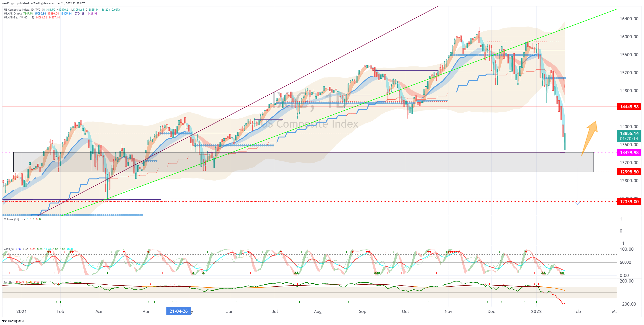The height and width of the screenshot is (325, 644).
Task: Click the red 12998.50 price label
Action: (629, 172)
